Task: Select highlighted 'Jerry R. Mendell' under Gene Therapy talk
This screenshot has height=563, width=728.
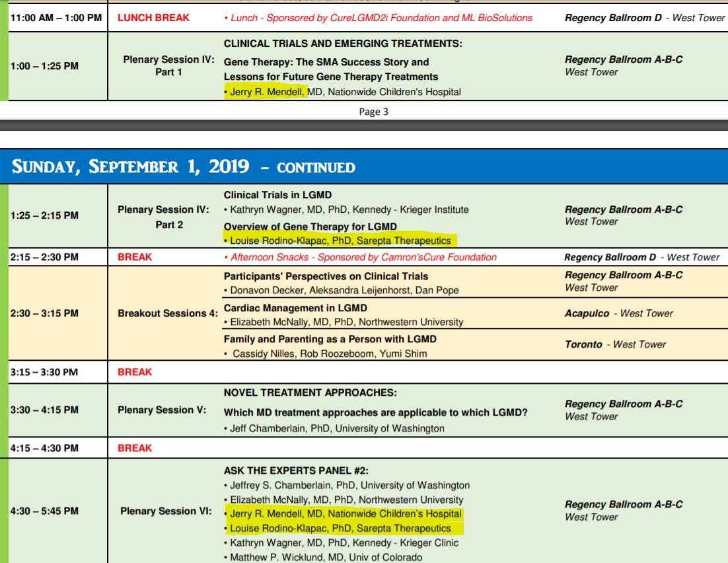Action: point(266,92)
